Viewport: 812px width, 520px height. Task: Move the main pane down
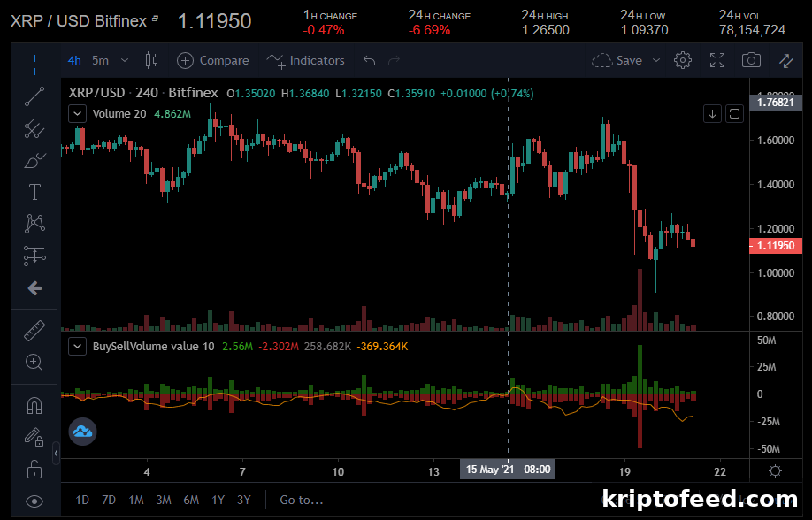point(713,114)
